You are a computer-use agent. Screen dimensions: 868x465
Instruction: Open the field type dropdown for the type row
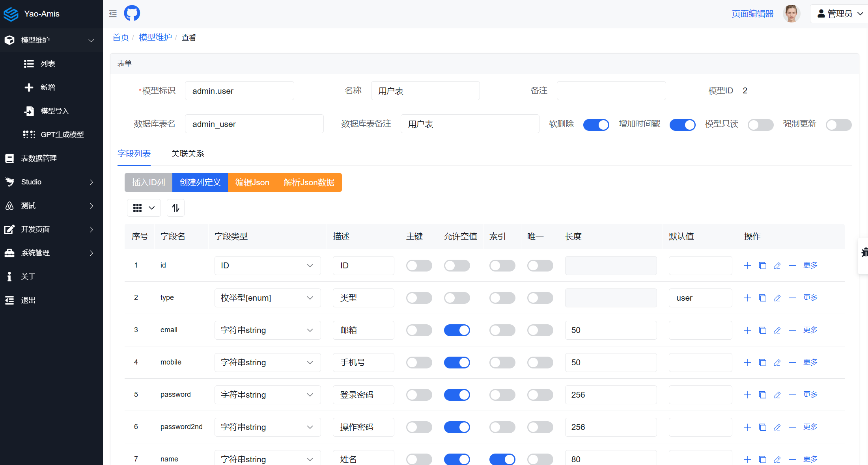(267, 298)
